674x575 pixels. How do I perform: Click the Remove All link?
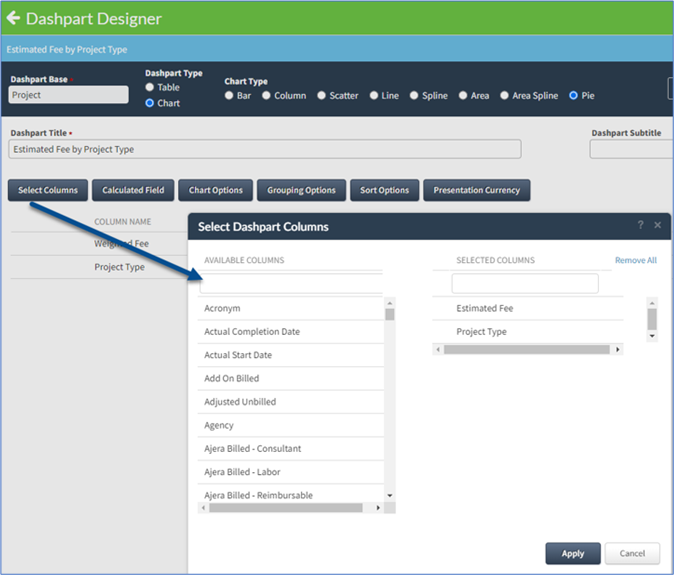coord(635,260)
